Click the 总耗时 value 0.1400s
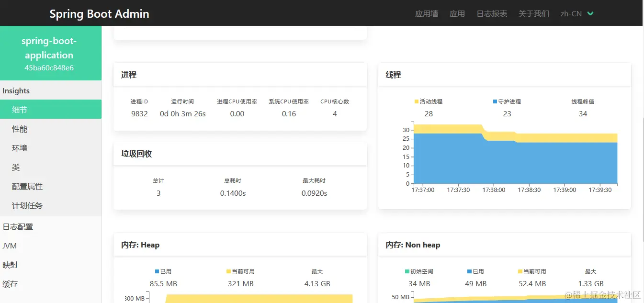Screen dimensions: 644x303 coord(233,193)
